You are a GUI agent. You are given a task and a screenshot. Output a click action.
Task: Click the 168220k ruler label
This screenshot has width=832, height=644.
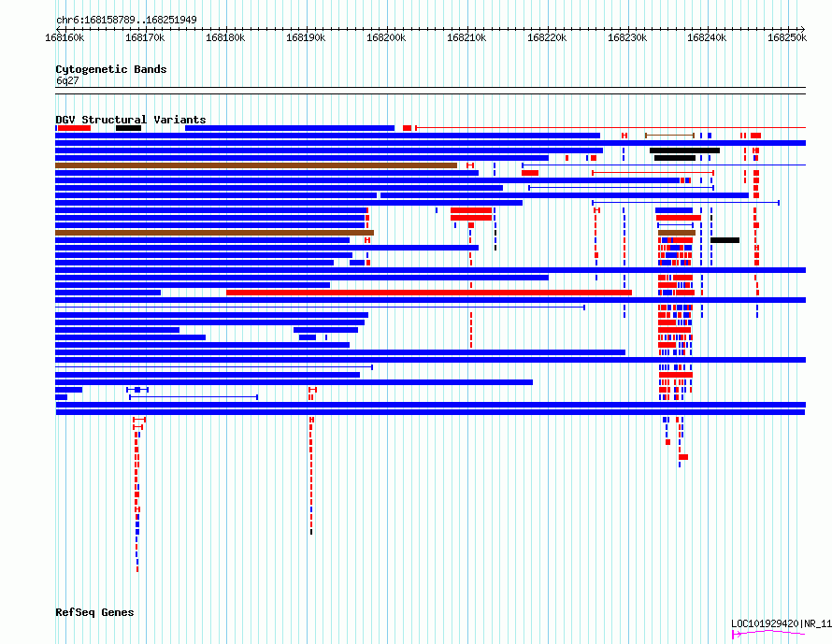(x=547, y=37)
